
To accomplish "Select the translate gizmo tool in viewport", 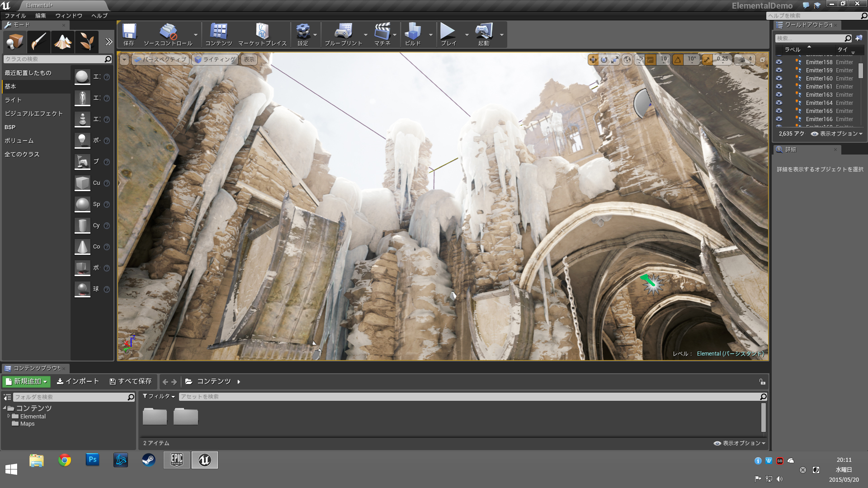I will coord(593,59).
